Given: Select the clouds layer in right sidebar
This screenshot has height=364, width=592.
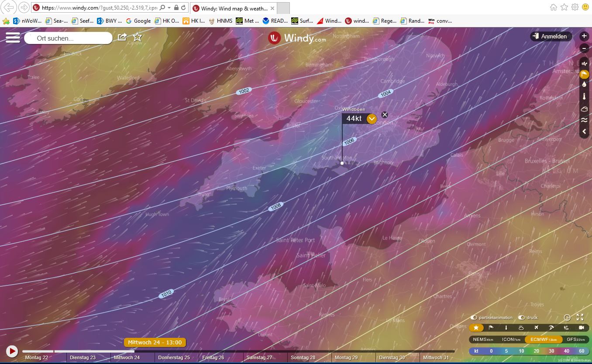Looking at the screenshot, I should point(584,108).
